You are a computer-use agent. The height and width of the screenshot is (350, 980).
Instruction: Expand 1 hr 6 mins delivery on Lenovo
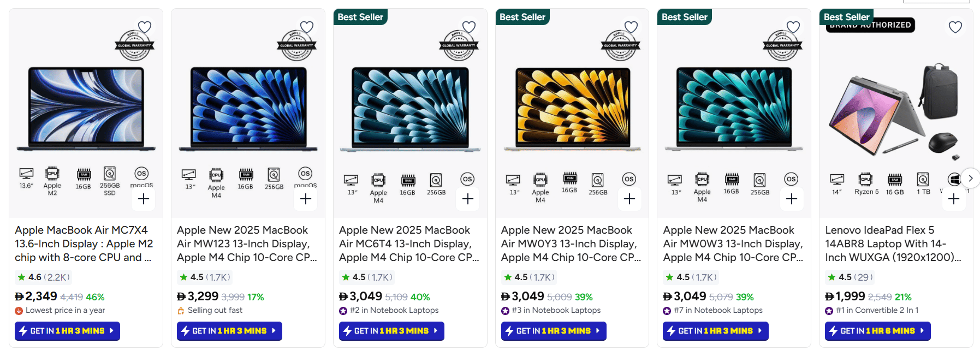(x=877, y=331)
